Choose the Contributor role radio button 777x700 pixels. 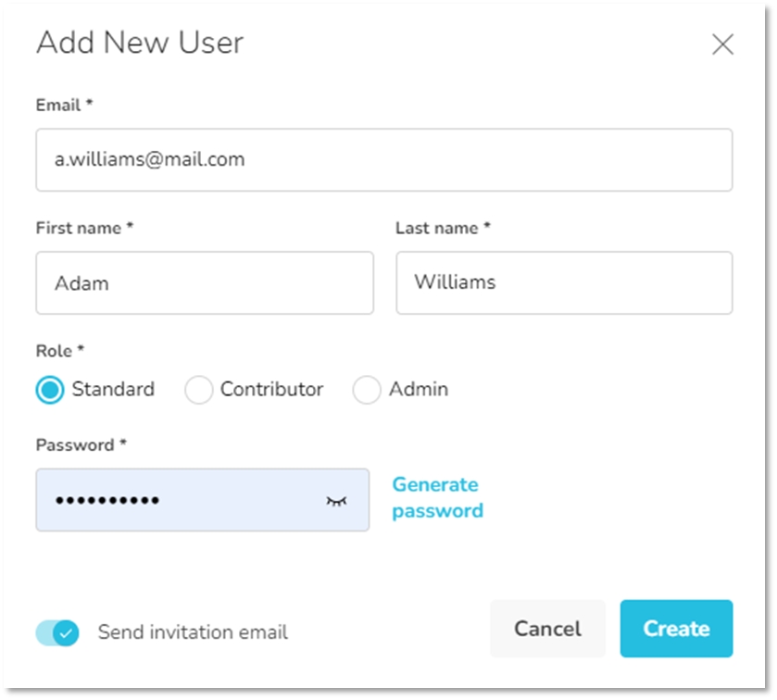coord(198,390)
